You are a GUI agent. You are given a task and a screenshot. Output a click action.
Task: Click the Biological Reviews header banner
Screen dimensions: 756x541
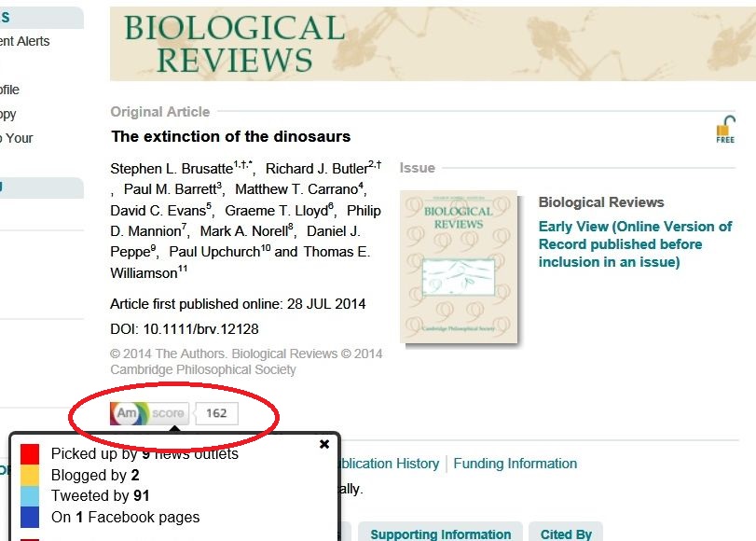433,44
